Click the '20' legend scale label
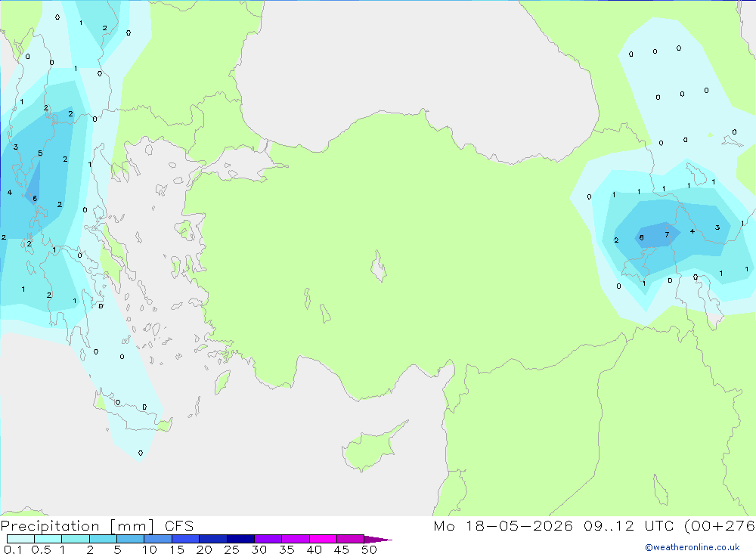Image resolution: width=756 pixels, height=554 pixels. 204,549
